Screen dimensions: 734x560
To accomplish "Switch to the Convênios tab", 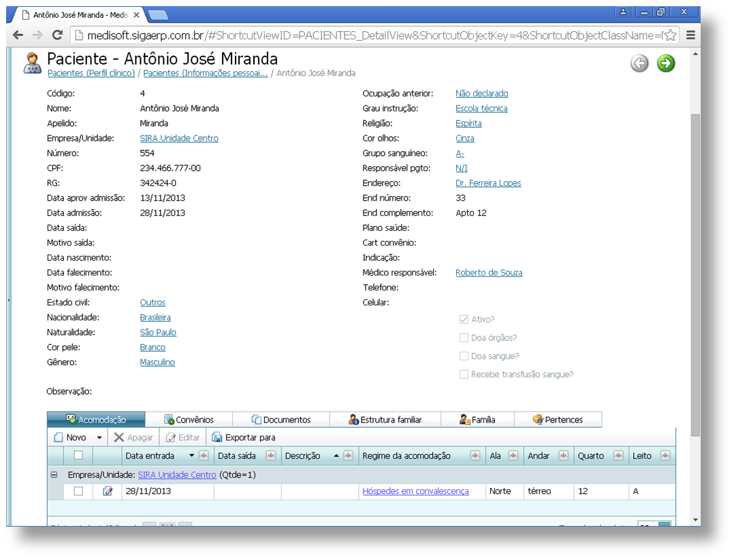I will [189, 420].
